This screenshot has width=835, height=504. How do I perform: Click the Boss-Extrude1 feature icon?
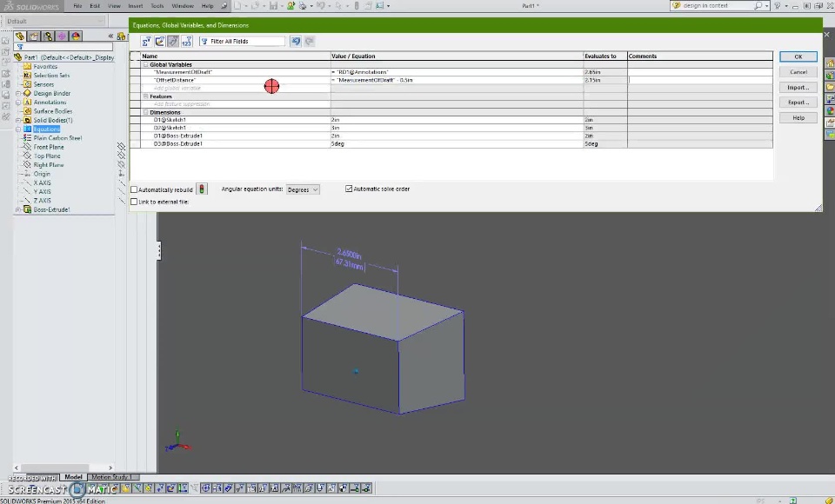pyautogui.click(x=28, y=209)
